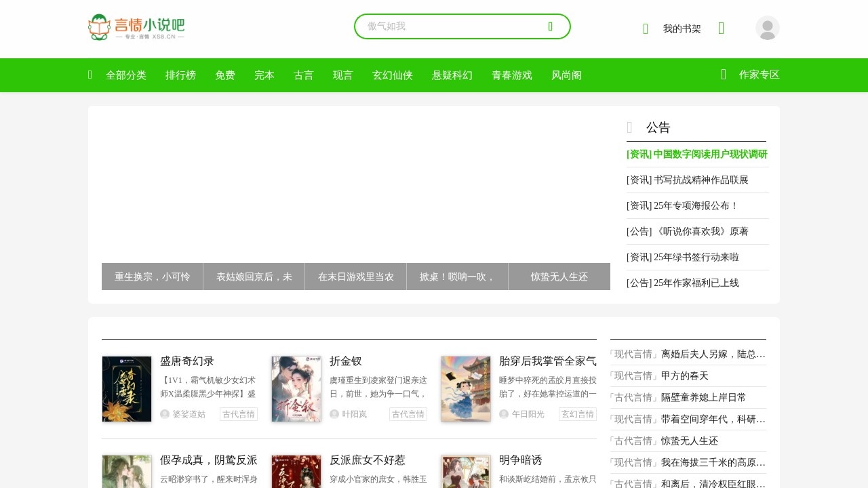Expand the 全部分类 category menu
Viewport: 868px width, 488px height.
126,75
